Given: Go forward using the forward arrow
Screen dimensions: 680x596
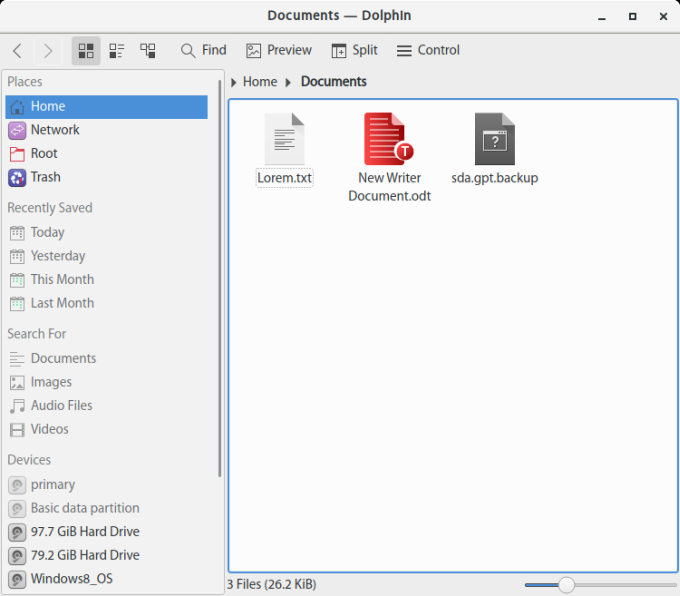Looking at the screenshot, I should pos(47,51).
